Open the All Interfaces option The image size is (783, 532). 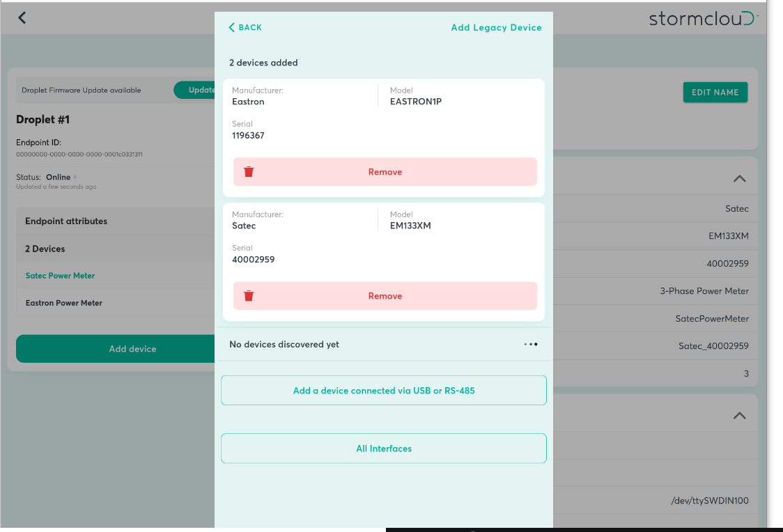[x=384, y=448]
